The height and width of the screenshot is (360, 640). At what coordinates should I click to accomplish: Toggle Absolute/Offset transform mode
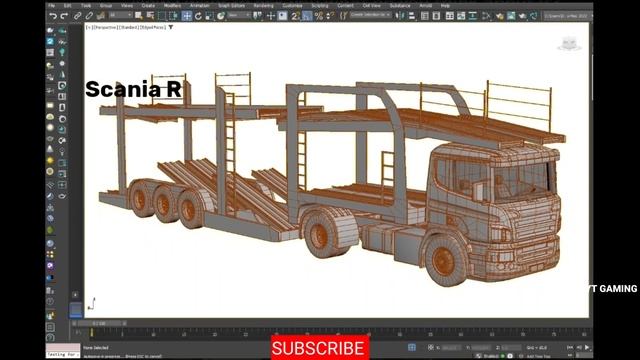click(431, 347)
